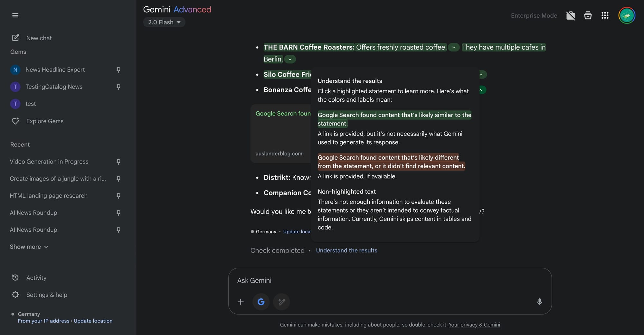This screenshot has height=335, width=644.
Task: Expand chevron after 'Offers freshly roasted coffee.'
Action: [454, 47]
